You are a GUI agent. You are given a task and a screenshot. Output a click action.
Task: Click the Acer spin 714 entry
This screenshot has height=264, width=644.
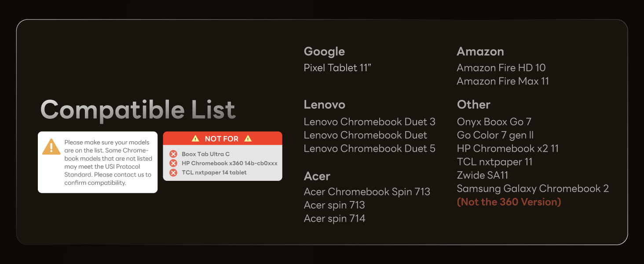tap(334, 218)
